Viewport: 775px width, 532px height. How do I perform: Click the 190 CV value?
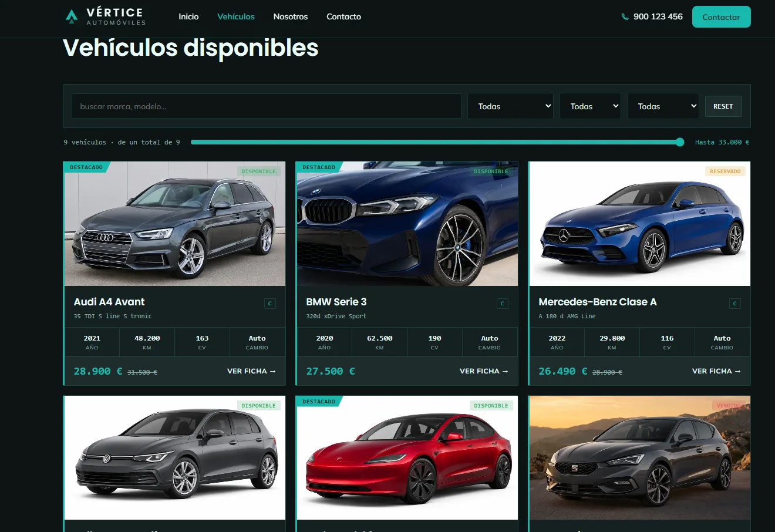click(434, 338)
